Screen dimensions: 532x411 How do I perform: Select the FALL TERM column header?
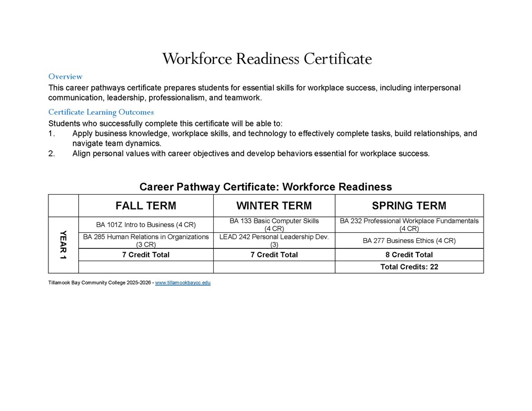tap(146, 206)
